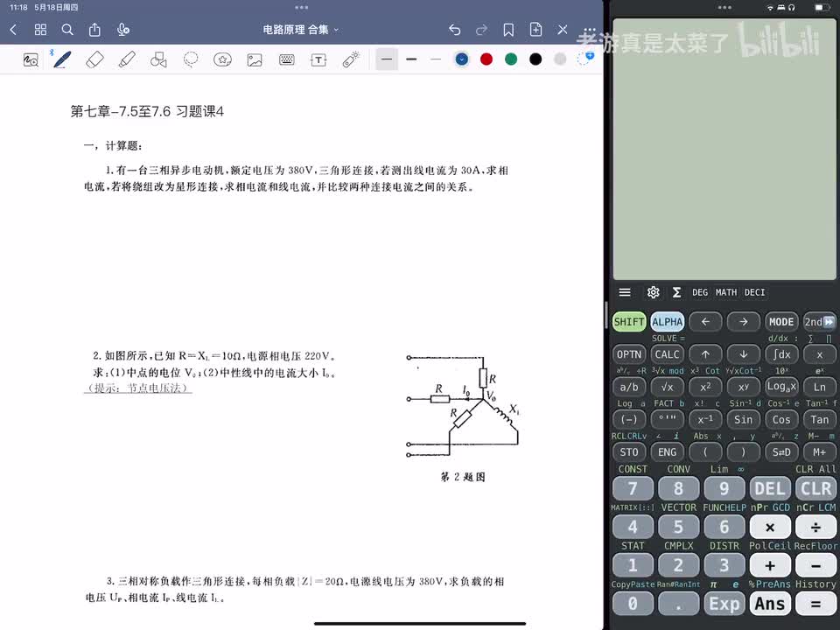Tap the equals key on calculator

(815, 604)
